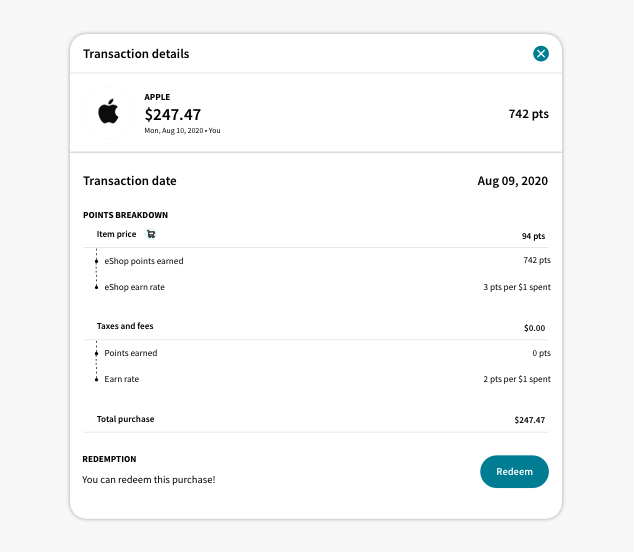Click the 94 pts item price value

(533, 236)
